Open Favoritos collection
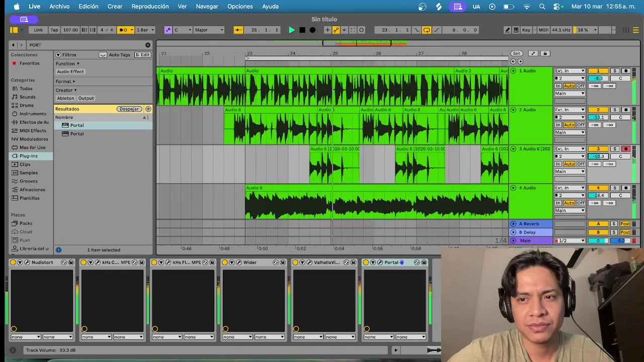 point(29,63)
